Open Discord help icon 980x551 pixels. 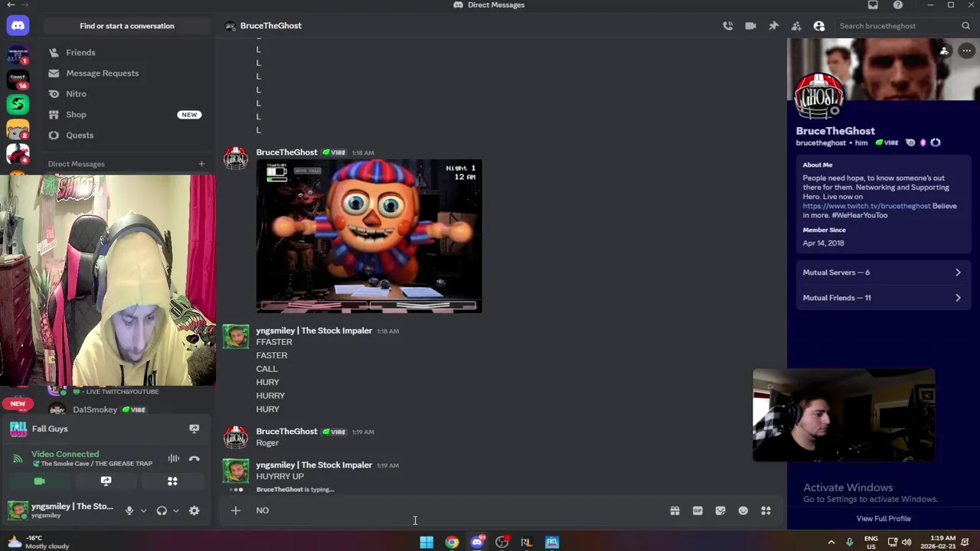pyautogui.click(x=898, y=5)
